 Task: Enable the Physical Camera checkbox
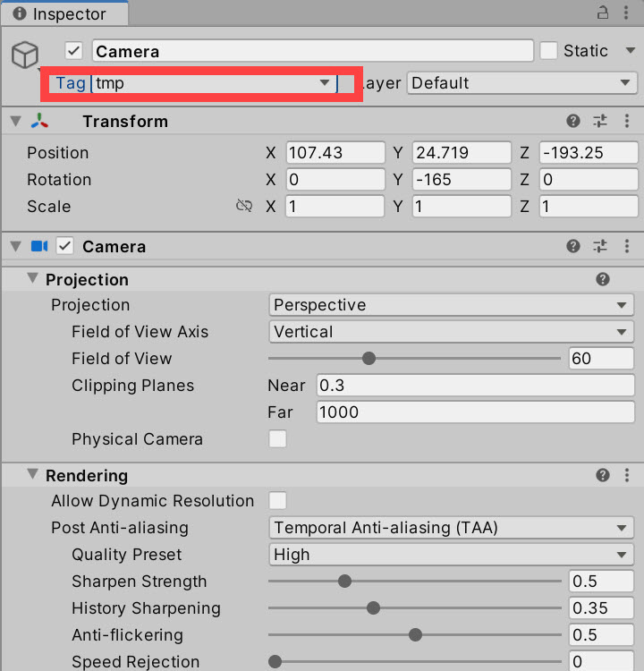277,439
